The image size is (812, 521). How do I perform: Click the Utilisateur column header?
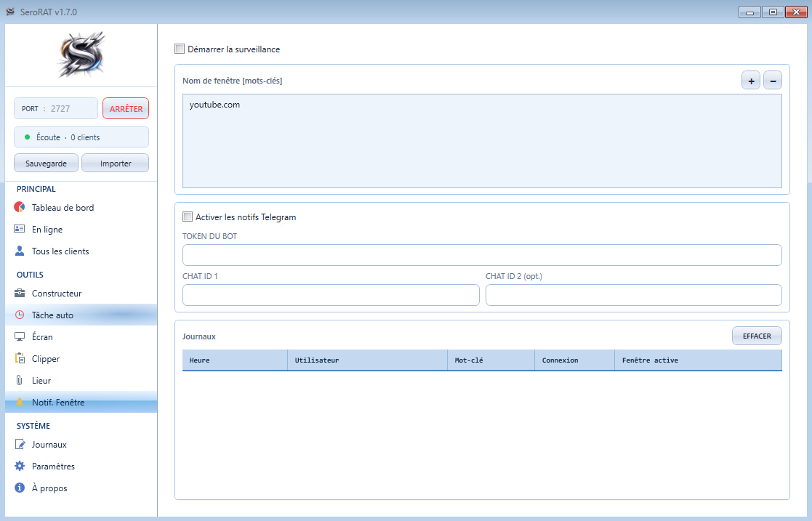tap(367, 360)
